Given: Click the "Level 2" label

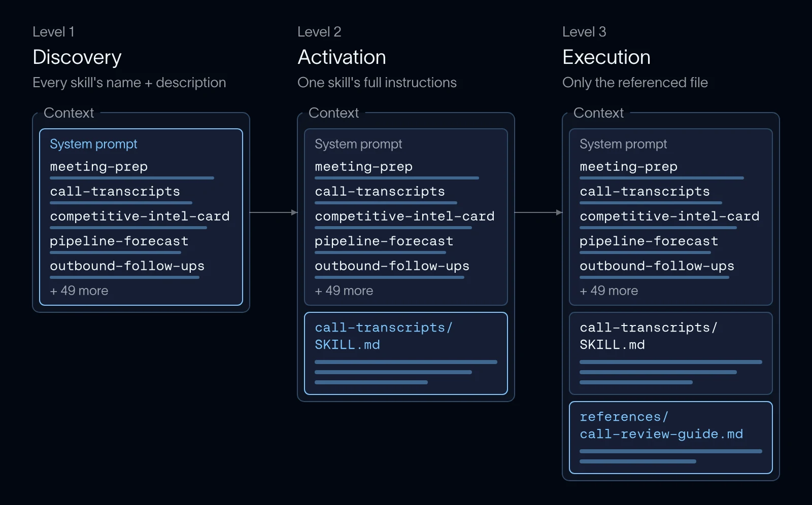Looking at the screenshot, I should click(x=319, y=31).
